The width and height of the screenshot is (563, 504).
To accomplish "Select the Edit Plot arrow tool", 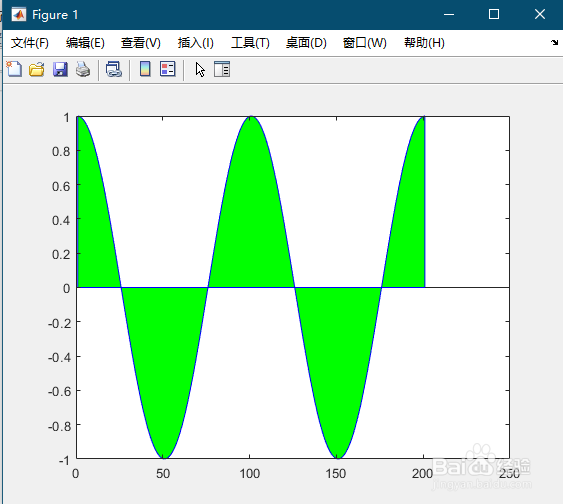I will coord(200,69).
